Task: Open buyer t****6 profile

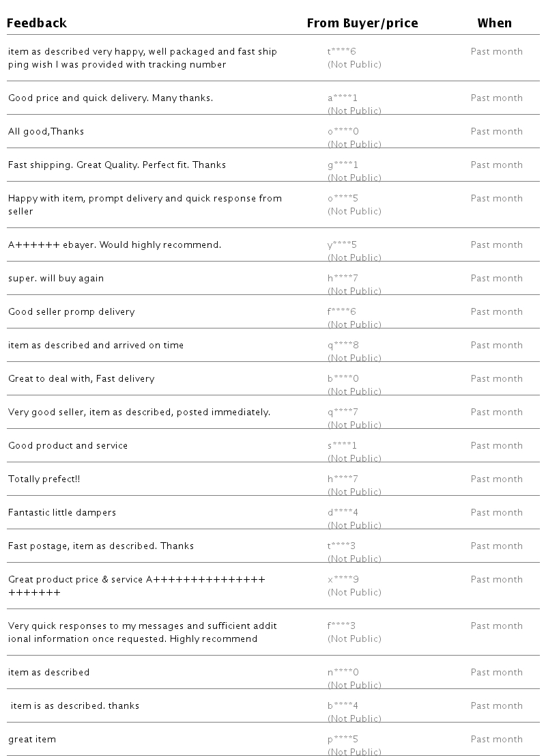Action: point(342,51)
